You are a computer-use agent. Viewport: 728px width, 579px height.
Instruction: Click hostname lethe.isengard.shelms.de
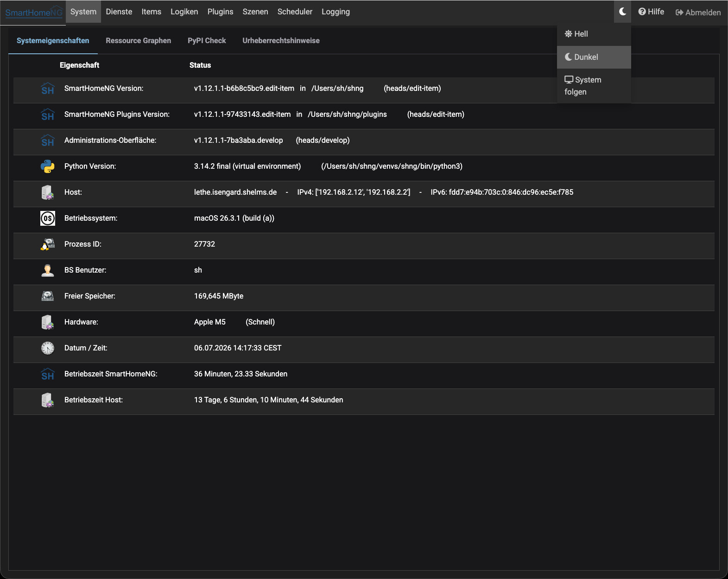[235, 192]
